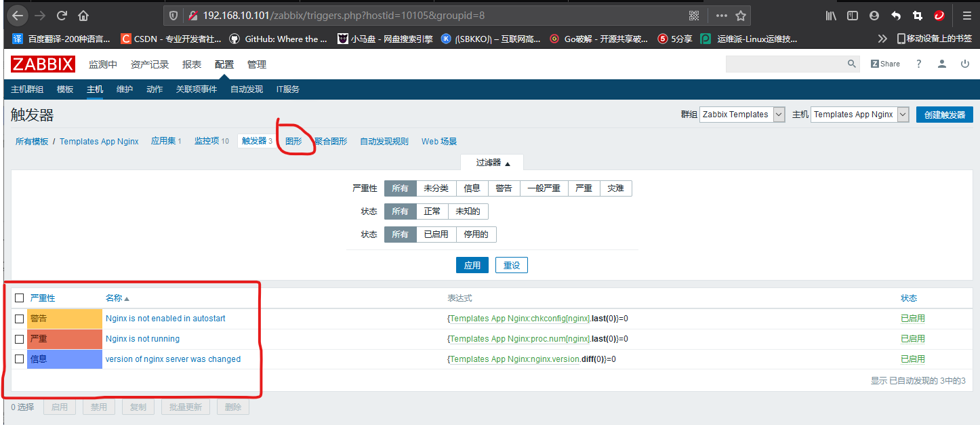The height and width of the screenshot is (425, 980).
Task: Click the orange 警告 severity cell
Action: click(x=64, y=319)
